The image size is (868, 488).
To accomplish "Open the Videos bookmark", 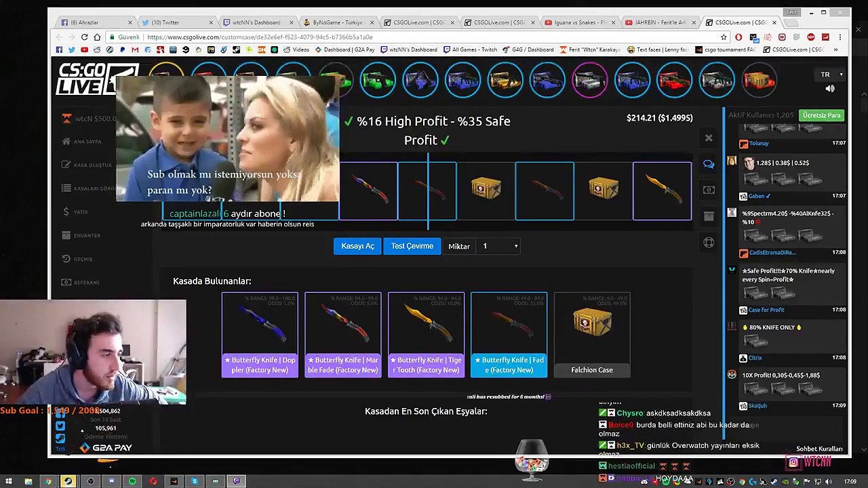I will [x=296, y=49].
